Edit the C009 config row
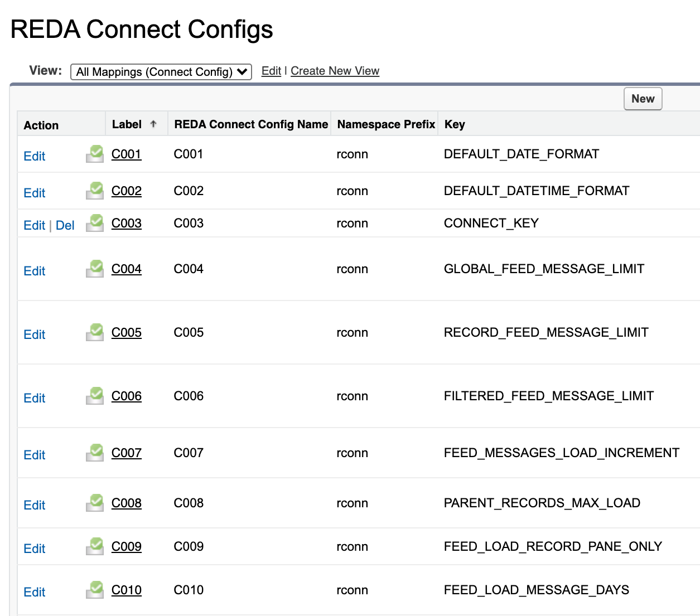Image resolution: width=700 pixels, height=616 pixels. [x=35, y=549]
